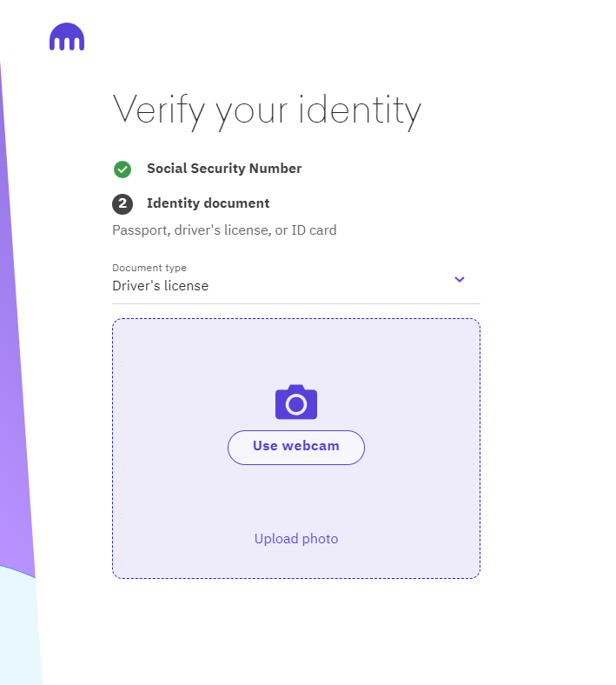This screenshot has height=685, width=616.
Task: Click the step 2 number badge
Action: pyautogui.click(x=123, y=204)
